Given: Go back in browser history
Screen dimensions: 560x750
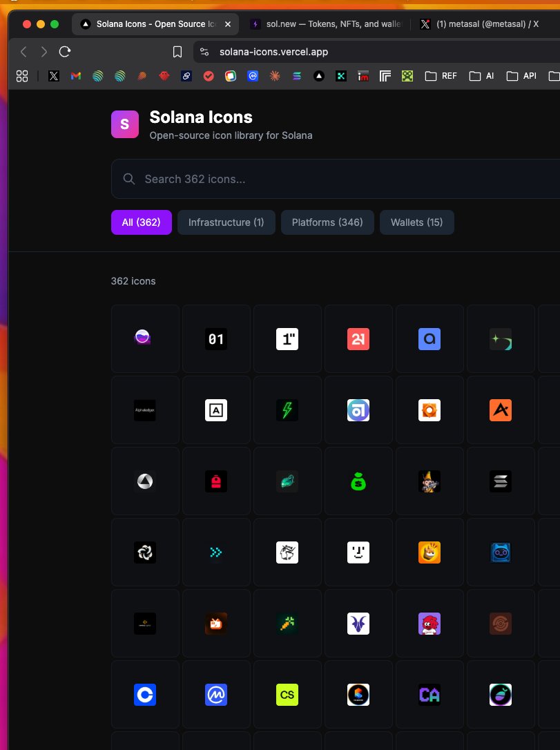Looking at the screenshot, I should point(23,52).
